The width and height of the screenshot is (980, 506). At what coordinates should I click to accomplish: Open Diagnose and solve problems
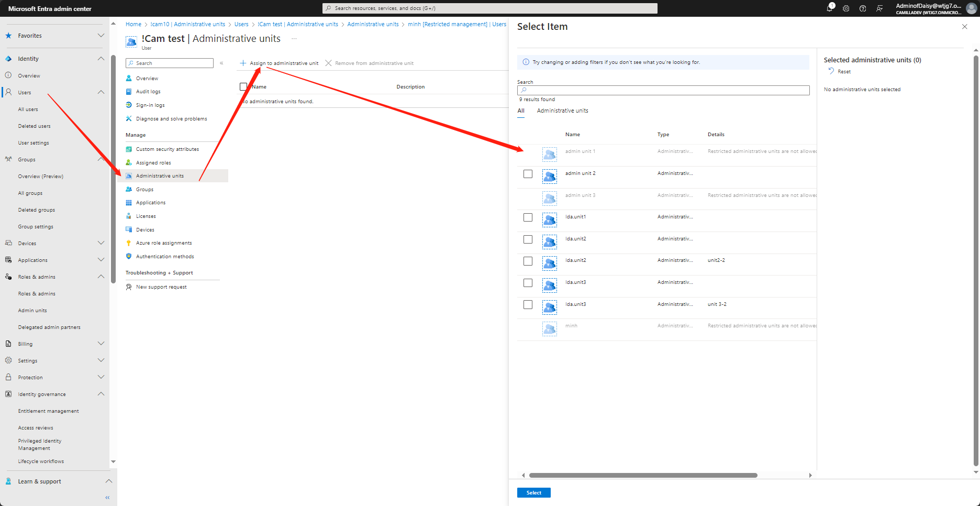click(171, 118)
